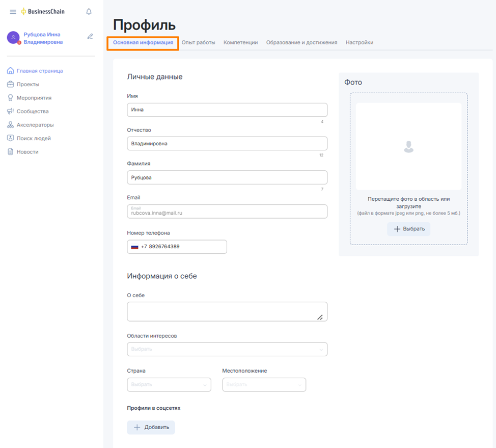Click the Добавить social profile button
This screenshot has height=448, width=496.
pyautogui.click(x=151, y=427)
